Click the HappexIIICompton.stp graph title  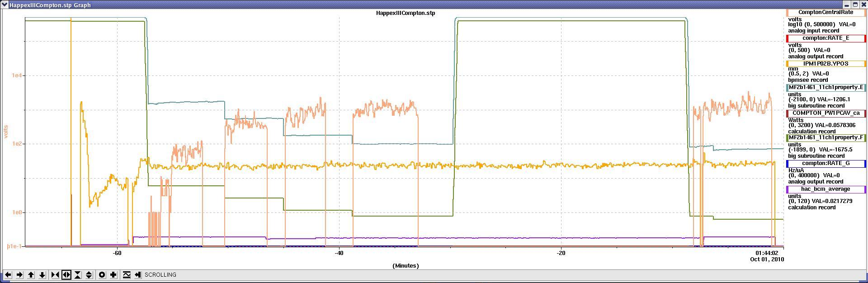pos(406,13)
